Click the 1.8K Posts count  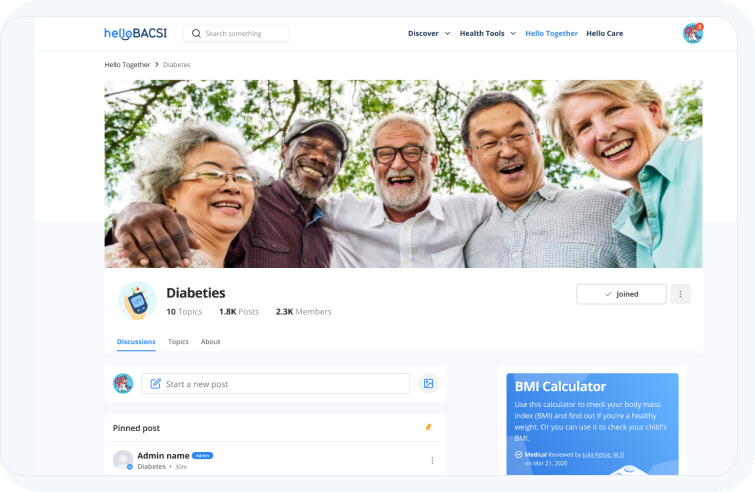point(239,311)
